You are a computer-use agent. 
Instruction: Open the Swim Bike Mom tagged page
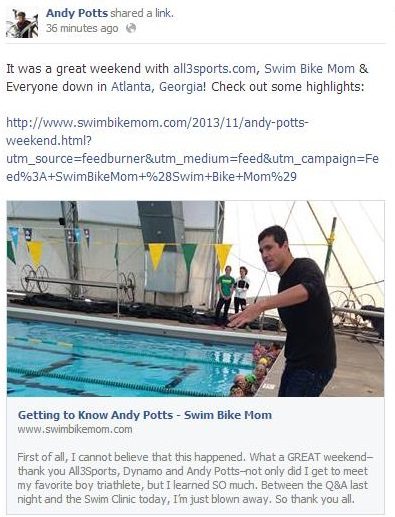[309, 69]
